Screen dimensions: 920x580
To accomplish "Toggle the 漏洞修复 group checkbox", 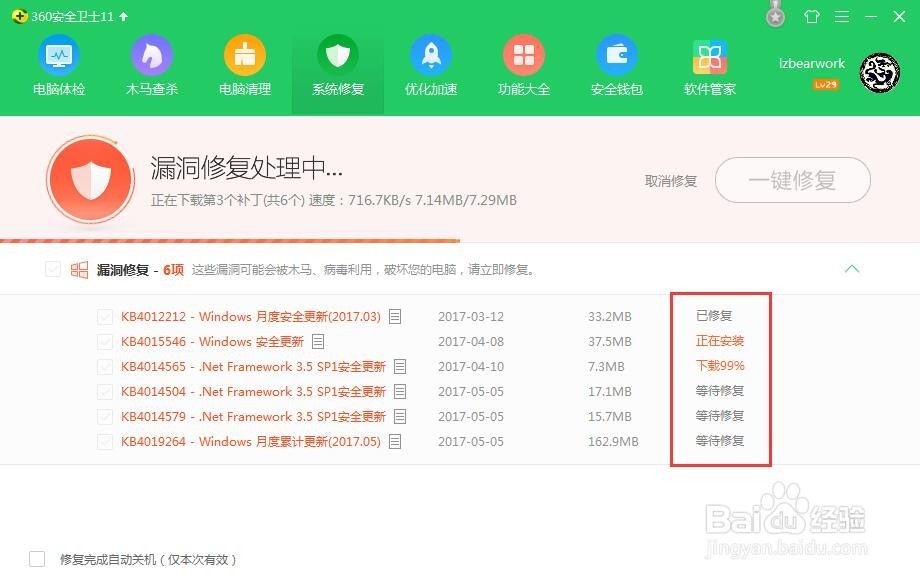I will click(x=53, y=269).
